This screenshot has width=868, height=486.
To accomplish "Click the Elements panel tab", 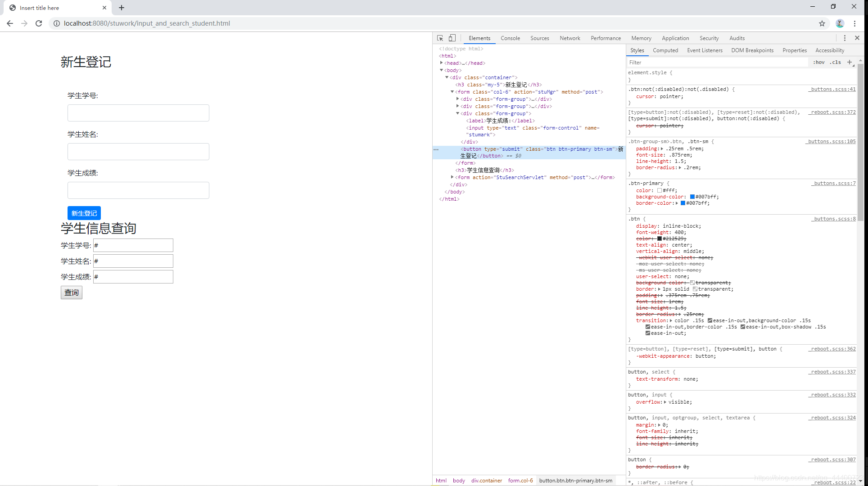I will [x=480, y=38].
